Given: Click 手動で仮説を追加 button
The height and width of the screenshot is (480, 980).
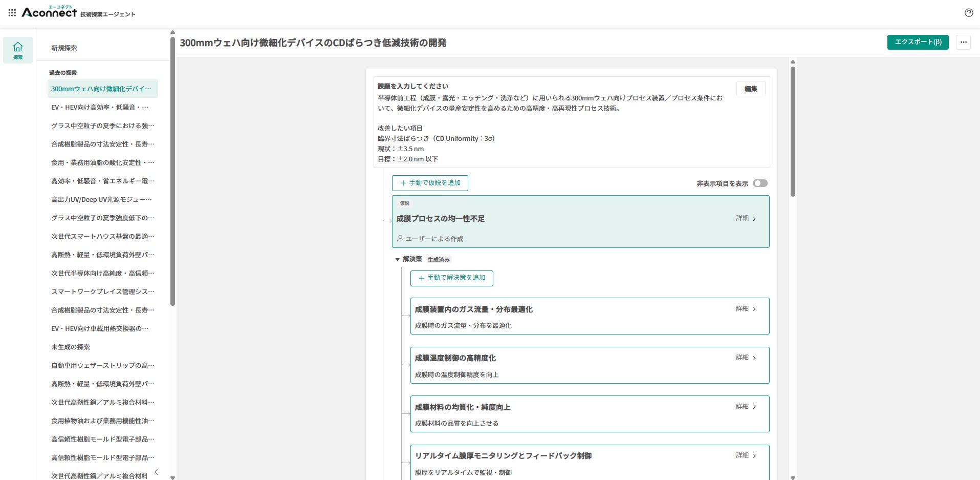Looking at the screenshot, I should tap(430, 183).
